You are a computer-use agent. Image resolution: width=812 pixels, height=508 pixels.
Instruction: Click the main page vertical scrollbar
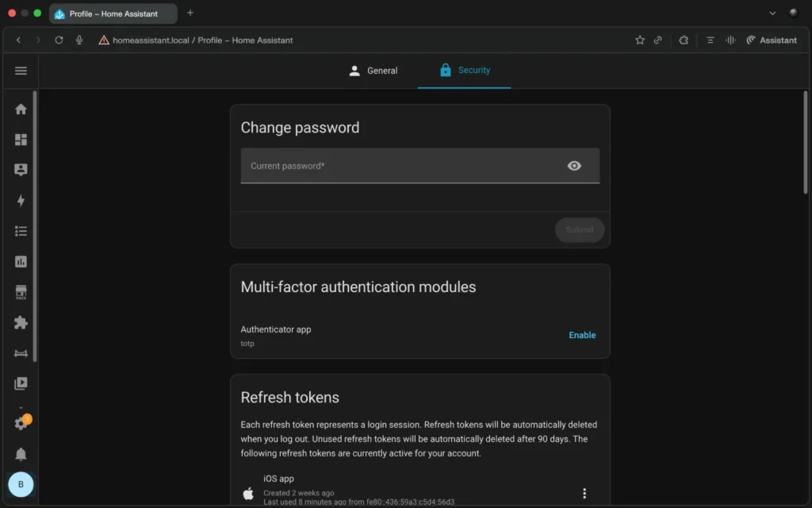(806, 143)
